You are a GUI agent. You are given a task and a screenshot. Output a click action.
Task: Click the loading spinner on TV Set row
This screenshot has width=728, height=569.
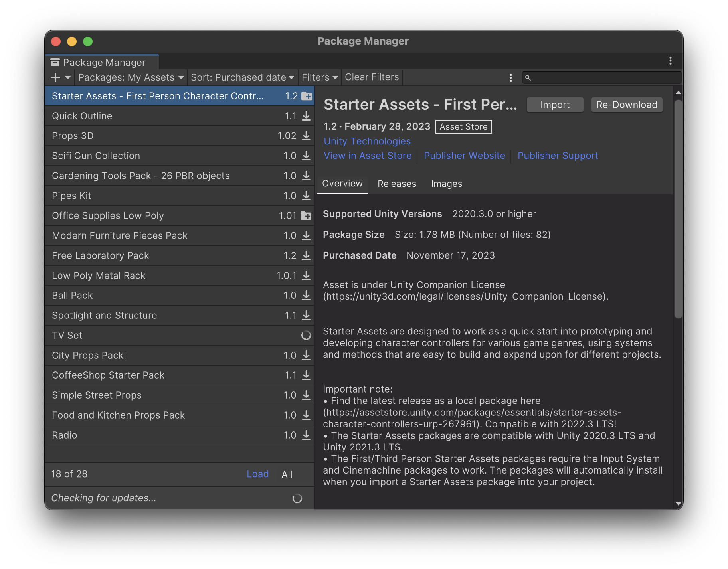[x=306, y=335]
